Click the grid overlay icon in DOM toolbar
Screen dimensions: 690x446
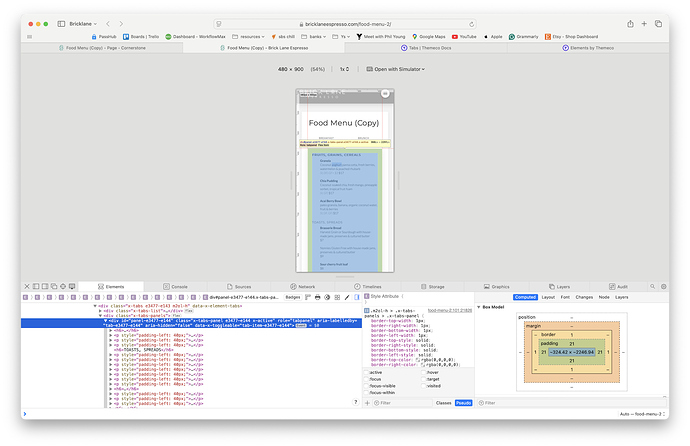point(337,297)
